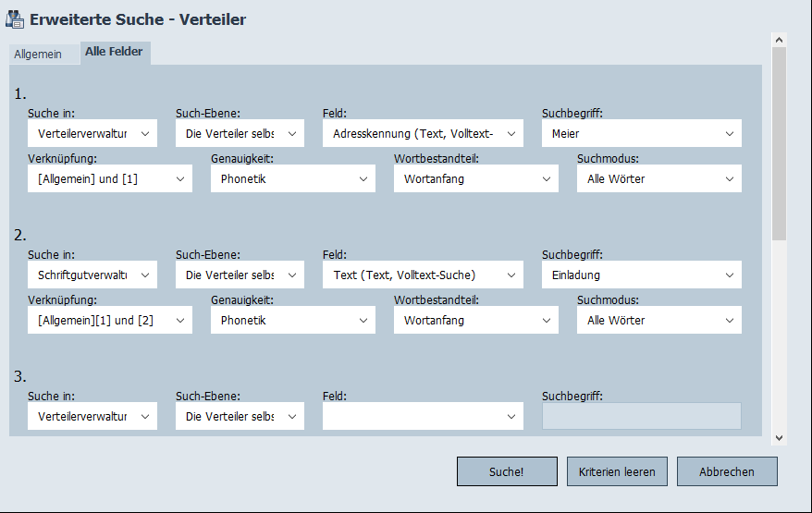Screen dimensions: 812x513
Task: Open the Suchmodus dropdown in criterion 2
Action: point(658,321)
